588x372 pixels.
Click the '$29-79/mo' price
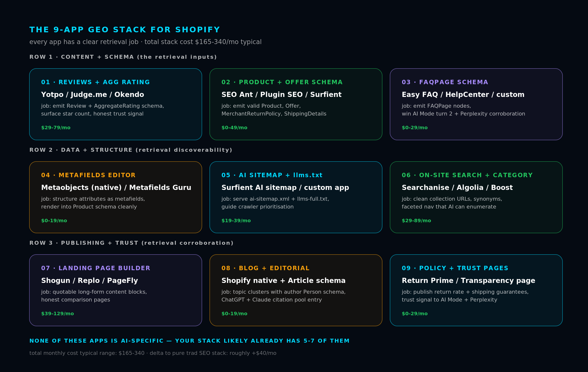56,128
